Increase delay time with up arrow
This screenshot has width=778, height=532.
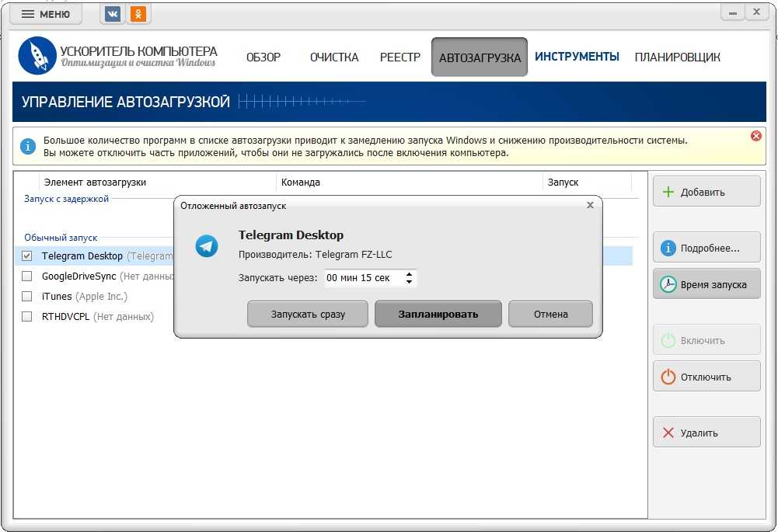(x=410, y=273)
